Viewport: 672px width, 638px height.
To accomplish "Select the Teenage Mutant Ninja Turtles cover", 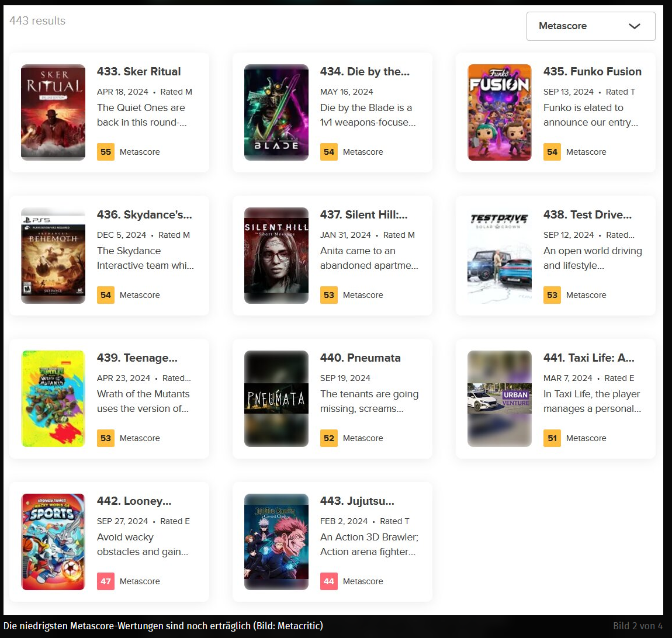I will [53, 398].
